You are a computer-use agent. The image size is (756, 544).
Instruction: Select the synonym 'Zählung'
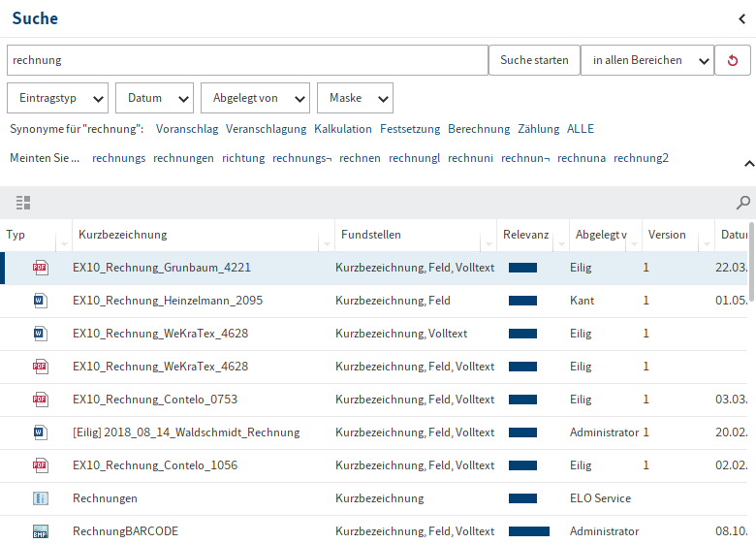coord(539,129)
